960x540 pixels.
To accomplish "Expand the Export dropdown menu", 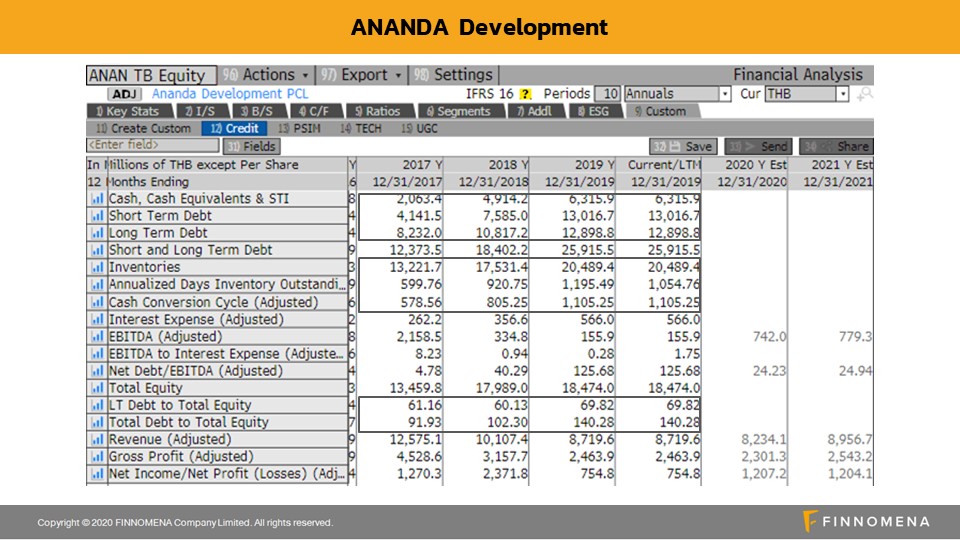I will point(362,75).
